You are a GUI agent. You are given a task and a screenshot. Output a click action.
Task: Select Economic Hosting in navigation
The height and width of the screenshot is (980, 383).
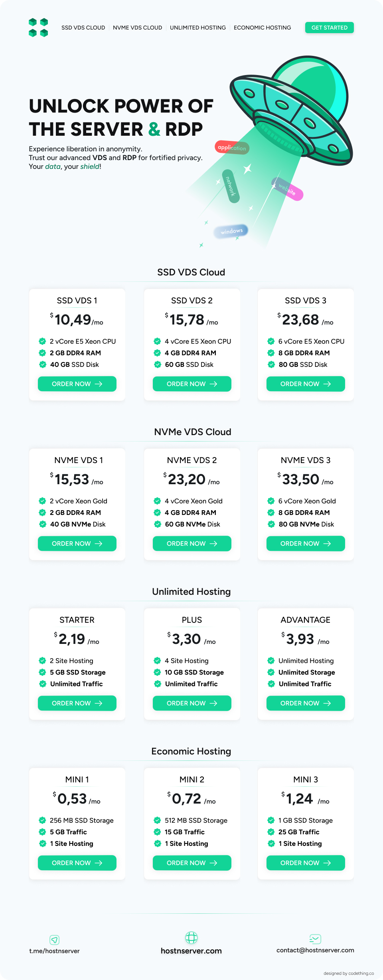pos(262,28)
